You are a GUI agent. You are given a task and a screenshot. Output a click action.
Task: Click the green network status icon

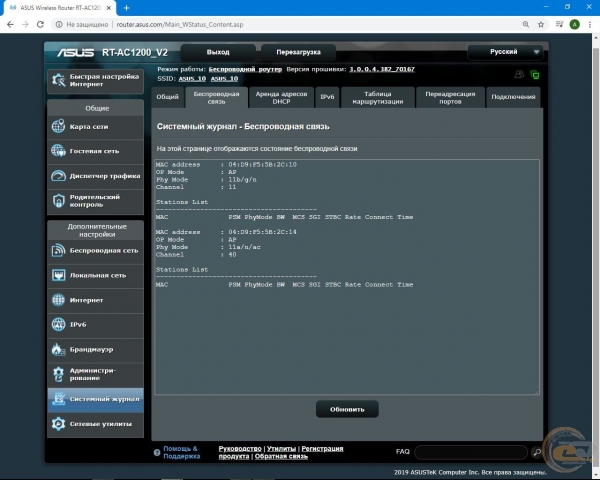point(535,75)
